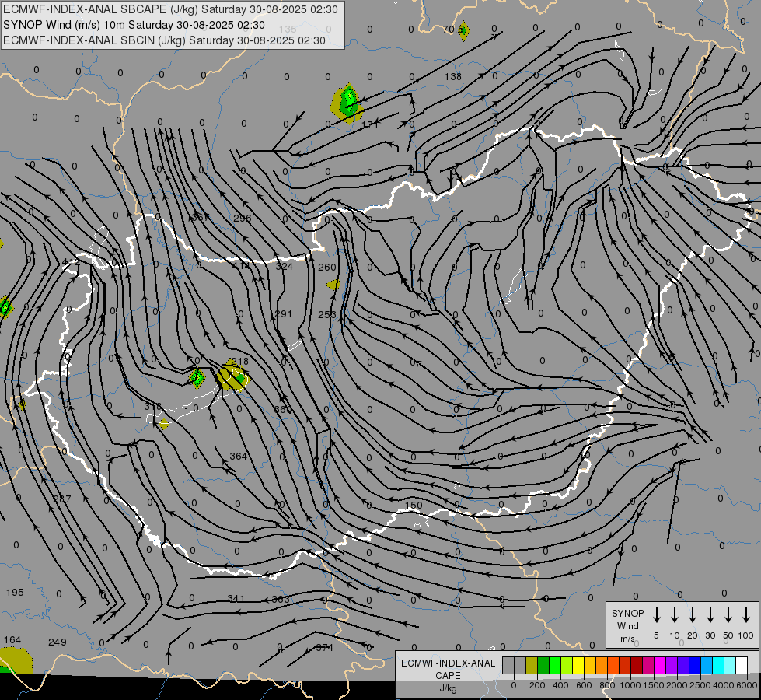Click the 2000 tick label on CAPE scale

(x=676, y=685)
